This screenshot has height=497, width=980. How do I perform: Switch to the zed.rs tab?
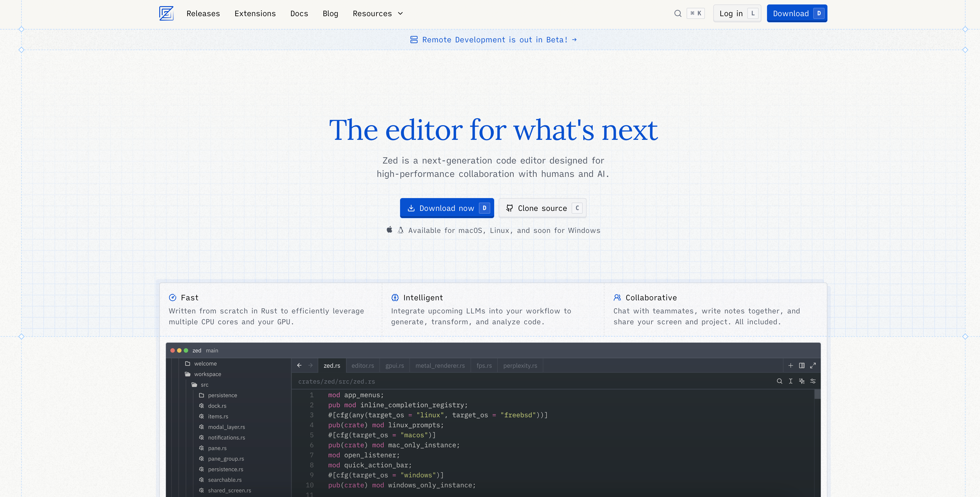[332, 365]
